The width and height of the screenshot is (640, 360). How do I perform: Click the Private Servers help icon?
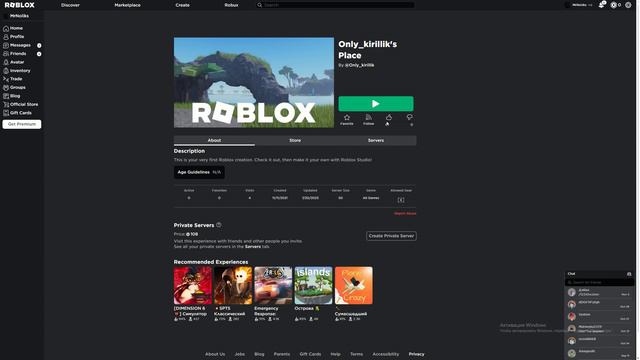(219, 225)
